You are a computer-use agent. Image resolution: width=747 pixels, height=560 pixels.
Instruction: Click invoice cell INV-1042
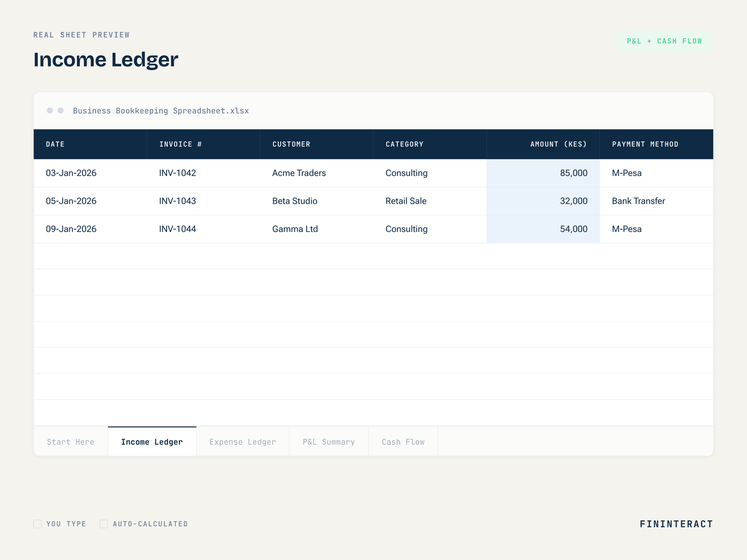(x=204, y=173)
